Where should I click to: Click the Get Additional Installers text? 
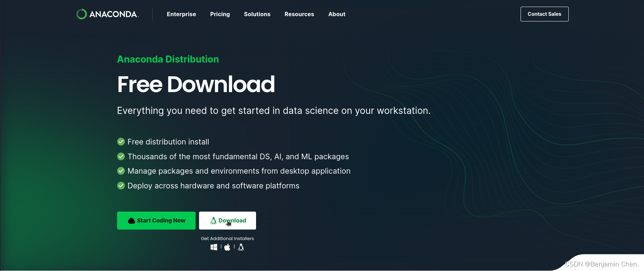227,238
